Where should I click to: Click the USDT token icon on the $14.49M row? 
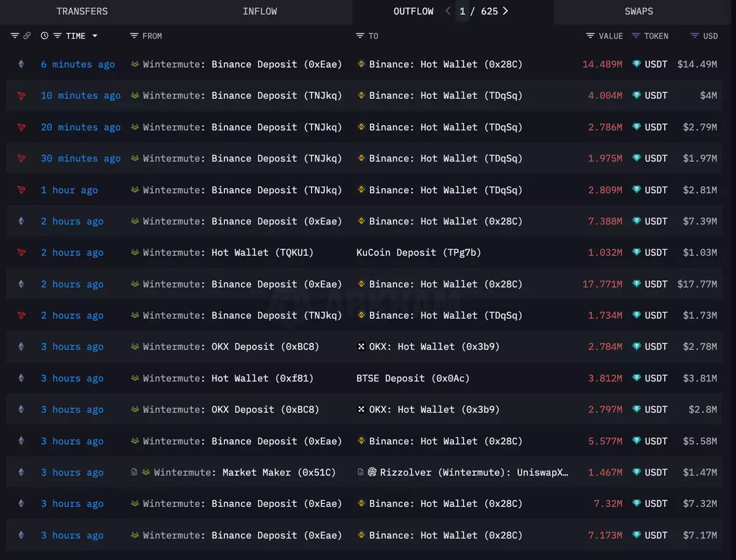pos(637,64)
